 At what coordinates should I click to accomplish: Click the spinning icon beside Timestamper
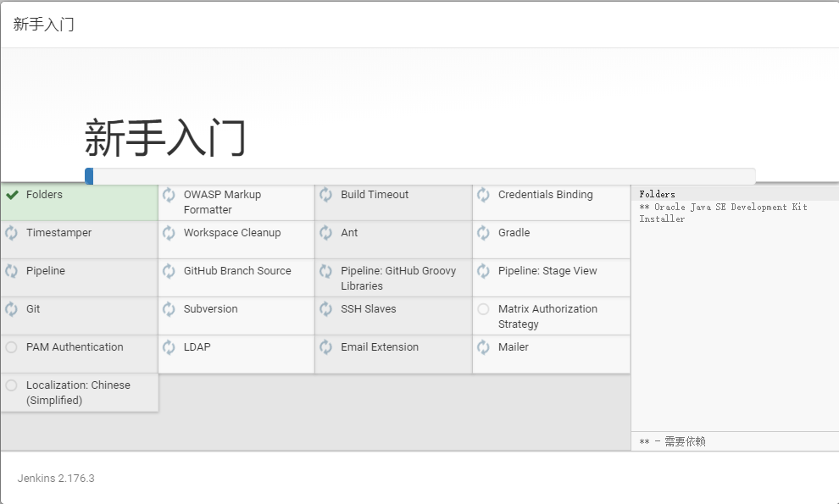pos(12,233)
